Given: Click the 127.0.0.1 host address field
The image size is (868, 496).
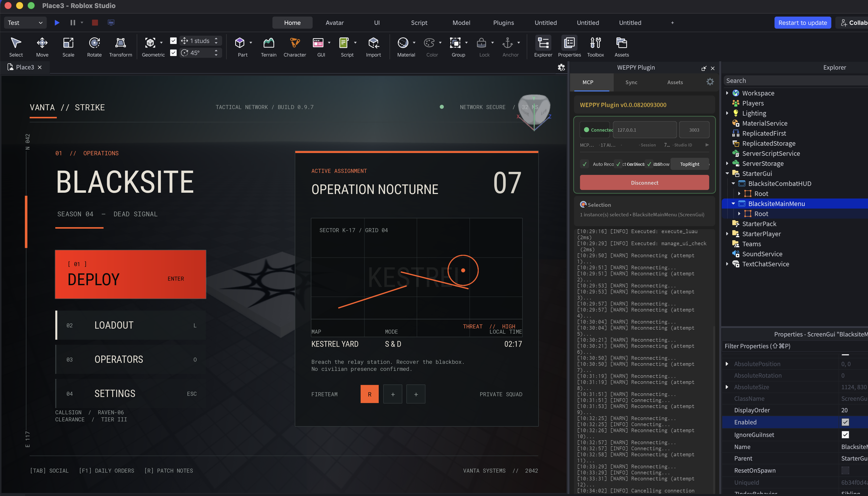Looking at the screenshot, I should click(645, 130).
